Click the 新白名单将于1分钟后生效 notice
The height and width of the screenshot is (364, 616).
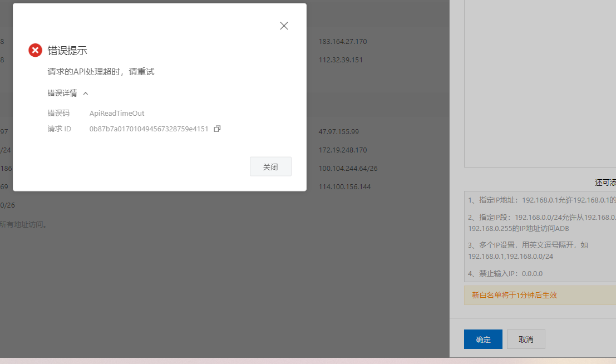(540, 295)
